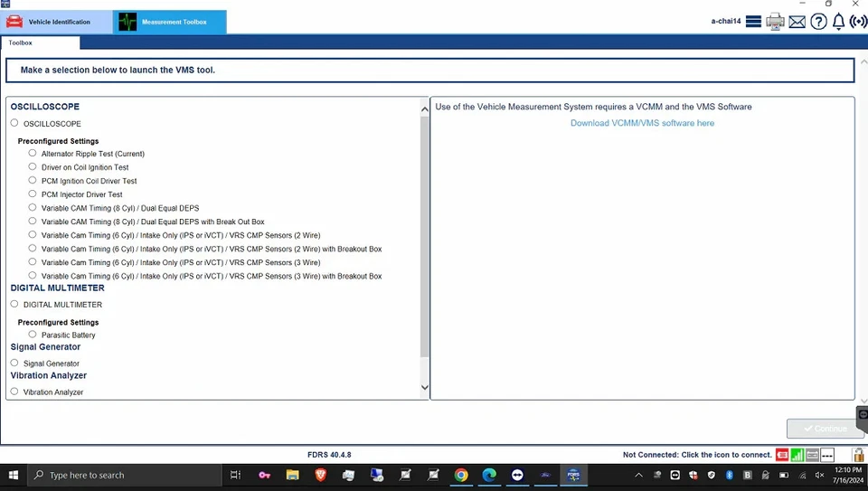This screenshot has width=868, height=491.
Task: Click the red car Vehicle Identification icon
Action: tap(14, 22)
